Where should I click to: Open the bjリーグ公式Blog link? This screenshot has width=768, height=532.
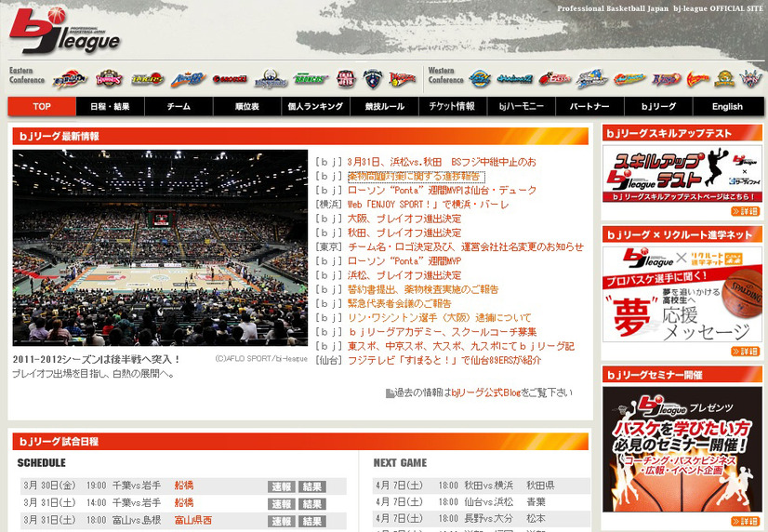[486, 392]
